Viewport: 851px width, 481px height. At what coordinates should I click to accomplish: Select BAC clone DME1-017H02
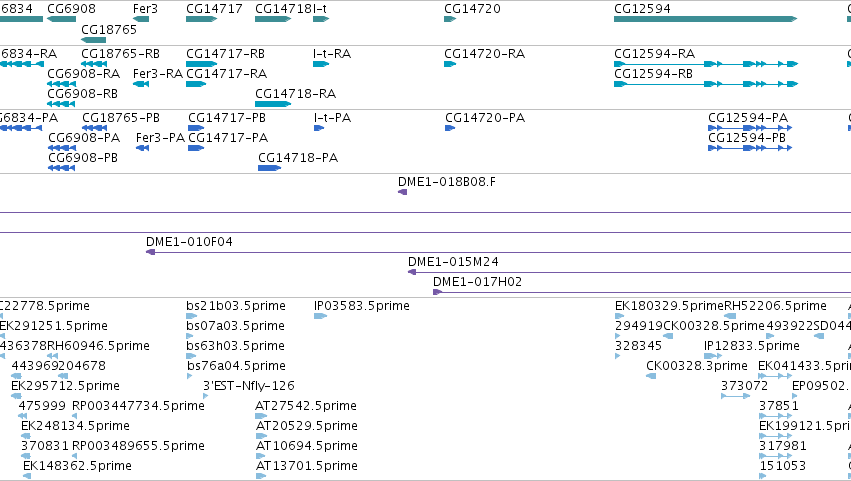tap(477, 282)
